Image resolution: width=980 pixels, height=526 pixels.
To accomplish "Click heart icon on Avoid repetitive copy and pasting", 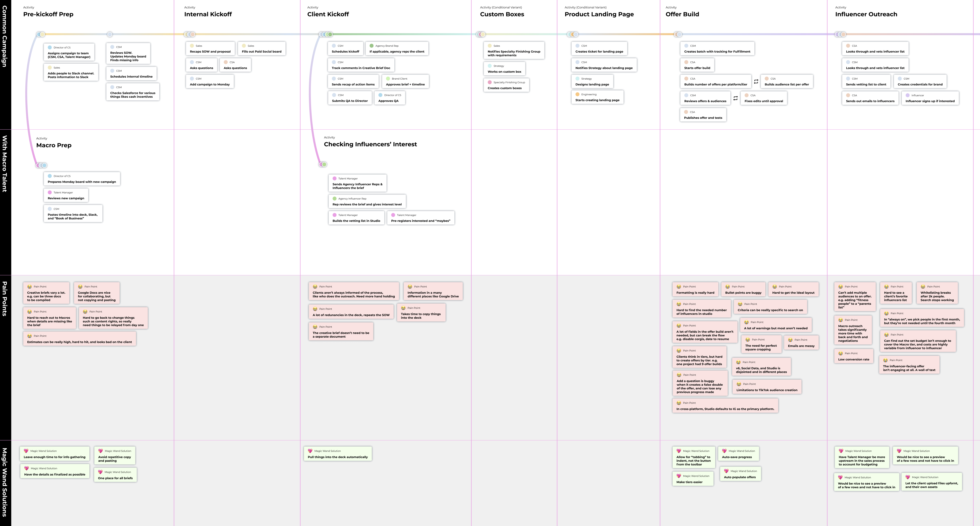I will pyautogui.click(x=100, y=451).
